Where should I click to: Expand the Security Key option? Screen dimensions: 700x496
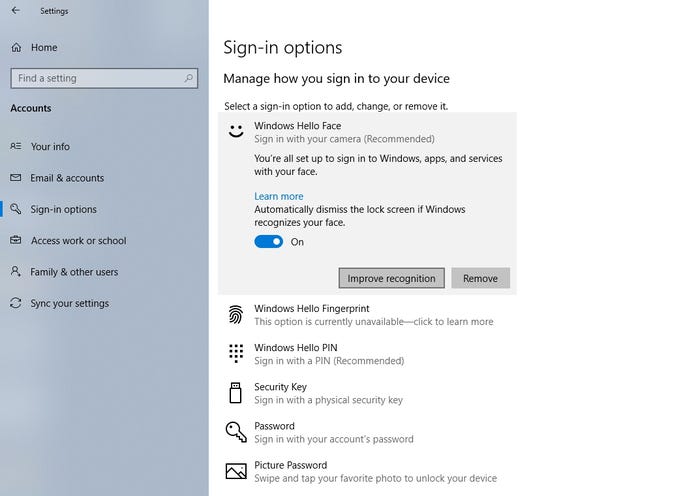pos(367,393)
